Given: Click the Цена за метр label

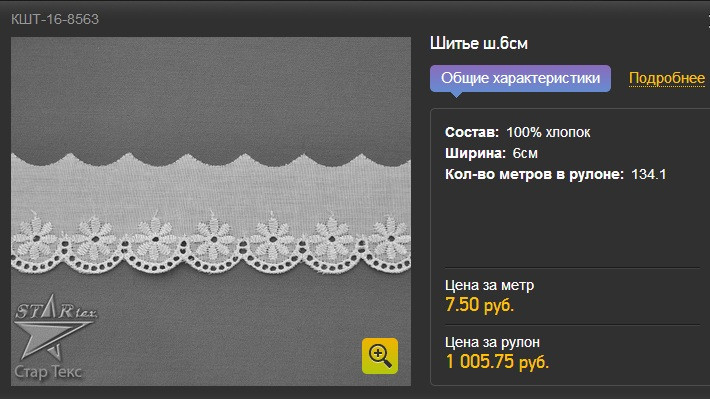Looking at the screenshot, I should coord(489,285).
